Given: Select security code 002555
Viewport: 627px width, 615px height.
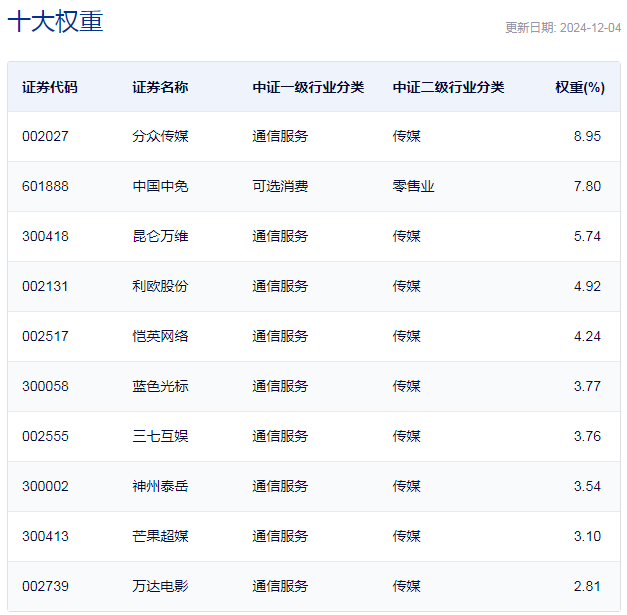Looking at the screenshot, I should (x=45, y=436).
